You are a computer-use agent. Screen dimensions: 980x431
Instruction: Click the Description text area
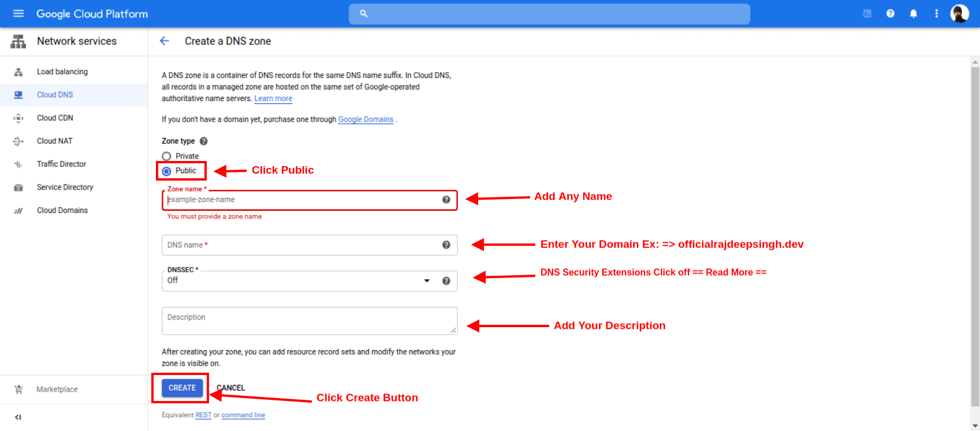(310, 321)
